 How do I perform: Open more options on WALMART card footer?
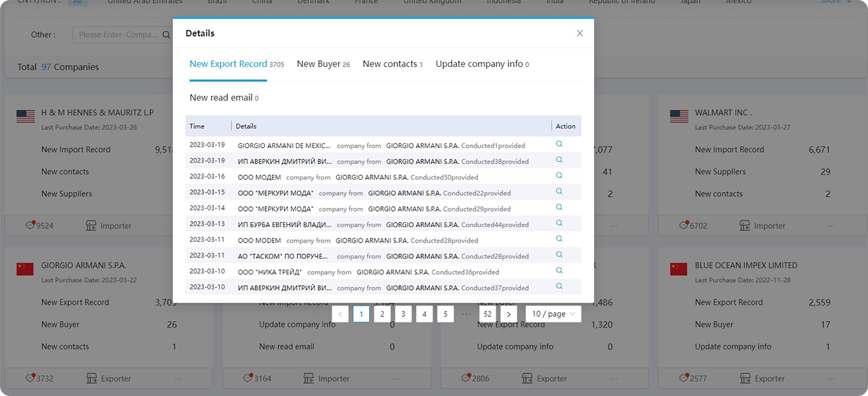[x=832, y=226]
